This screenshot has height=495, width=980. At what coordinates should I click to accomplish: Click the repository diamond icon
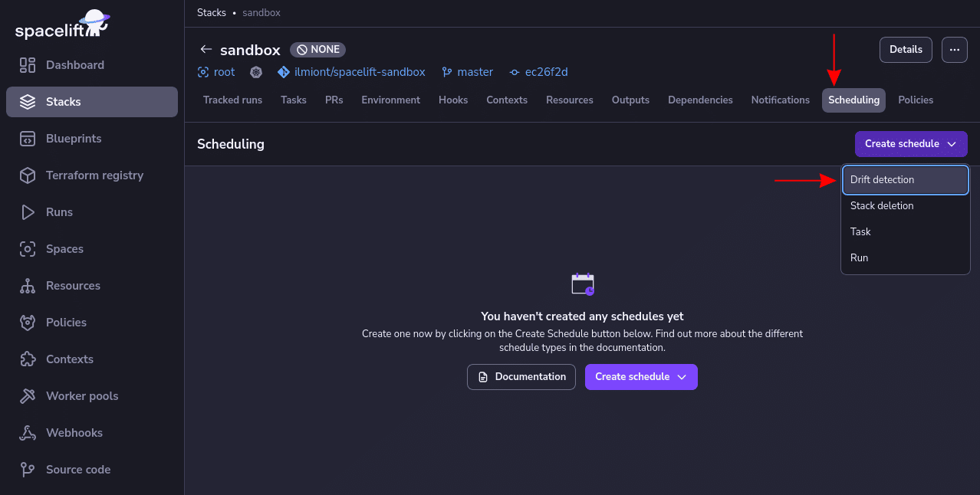pos(283,72)
